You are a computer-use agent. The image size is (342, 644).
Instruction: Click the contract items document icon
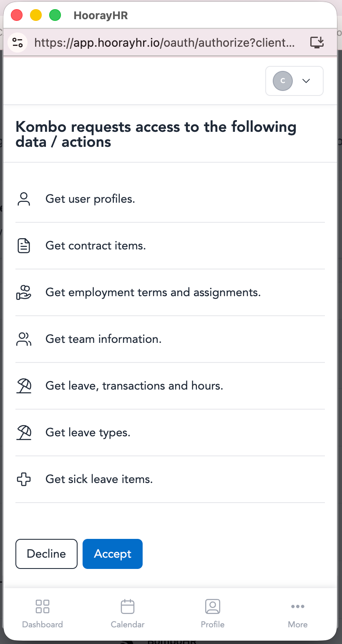point(24,246)
